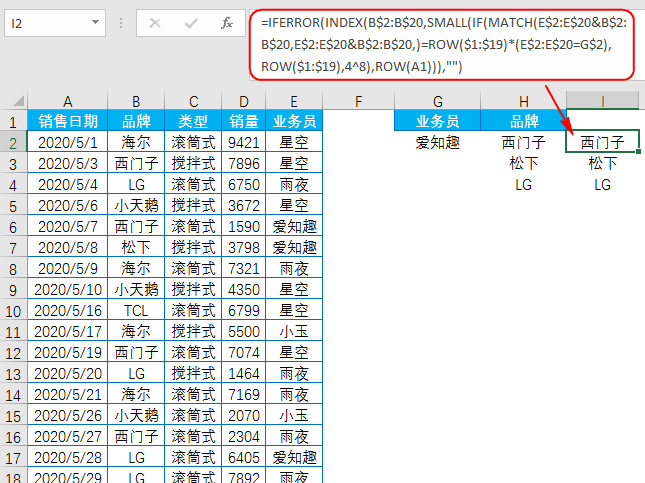Click the formula bar options dots handle
The image size is (645, 483).
pos(121,23)
